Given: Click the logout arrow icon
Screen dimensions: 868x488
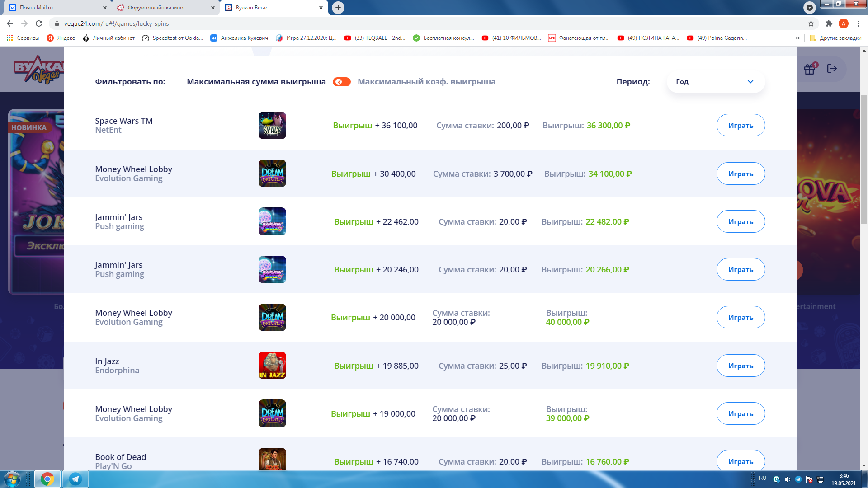Looking at the screenshot, I should click(x=832, y=69).
